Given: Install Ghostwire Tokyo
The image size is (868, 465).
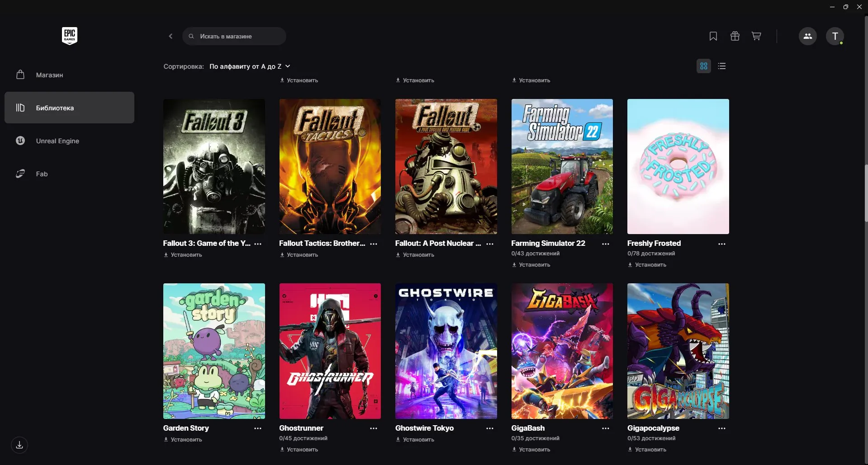Looking at the screenshot, I should [415, 440].
